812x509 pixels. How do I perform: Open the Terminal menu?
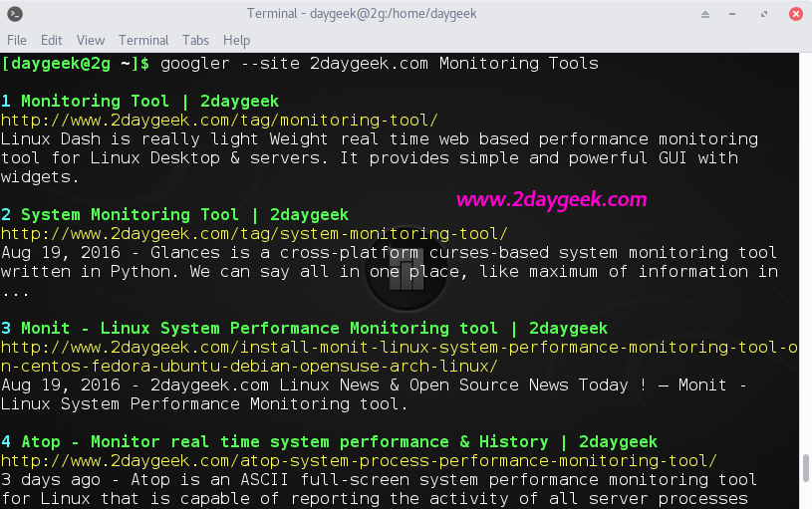(x=143, y=41)
